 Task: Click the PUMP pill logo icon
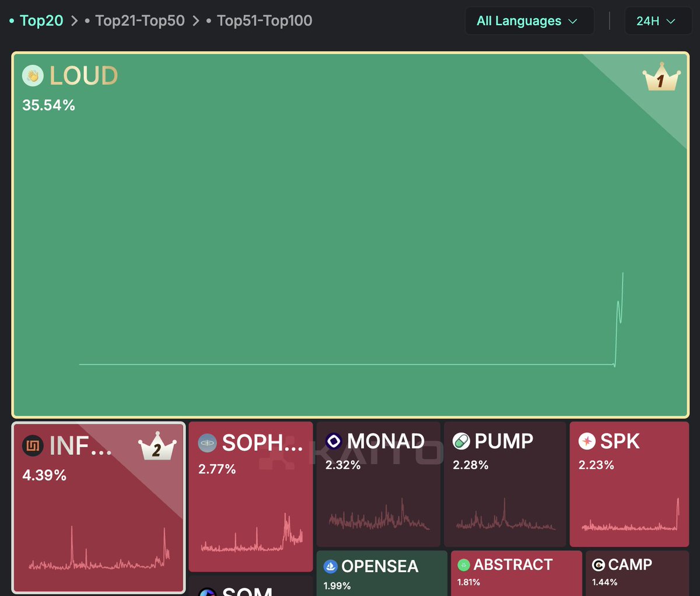tap(461, 441)
